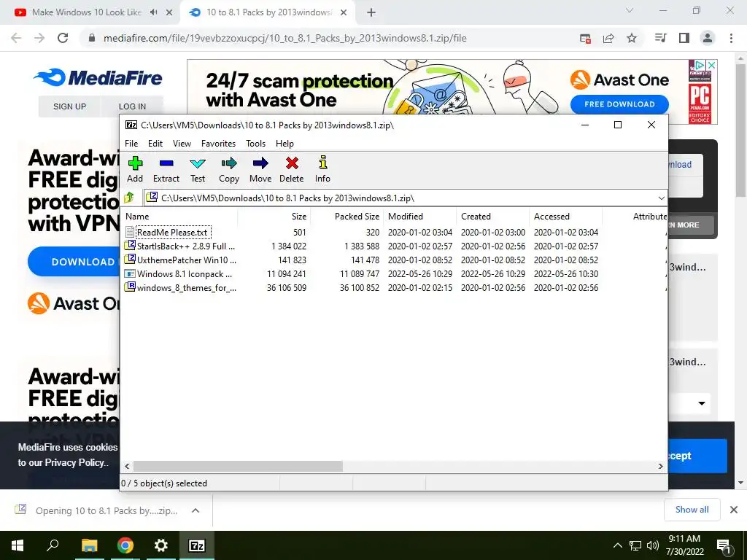747x560 pixels.
Task: Open the Help menu in 7-Zip
Action: tap(285, 144)
